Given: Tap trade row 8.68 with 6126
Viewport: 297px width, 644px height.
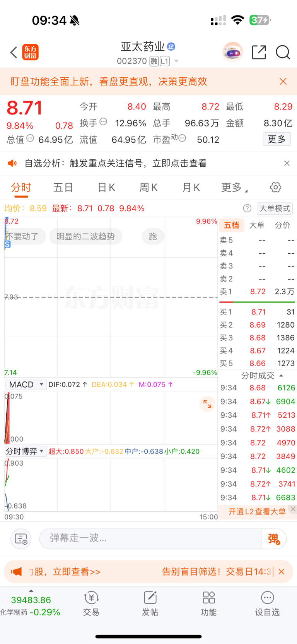Looking at the screenshot, I should [258, 388].
